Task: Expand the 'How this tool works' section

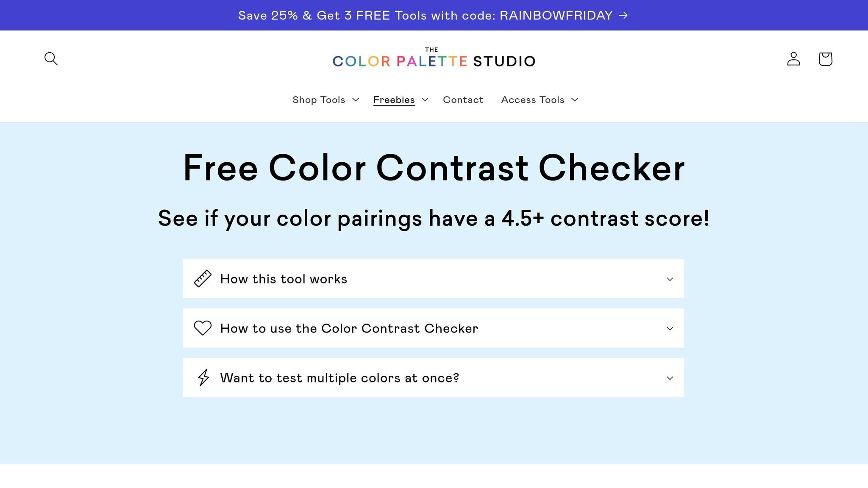Action: tap(283, 278)
